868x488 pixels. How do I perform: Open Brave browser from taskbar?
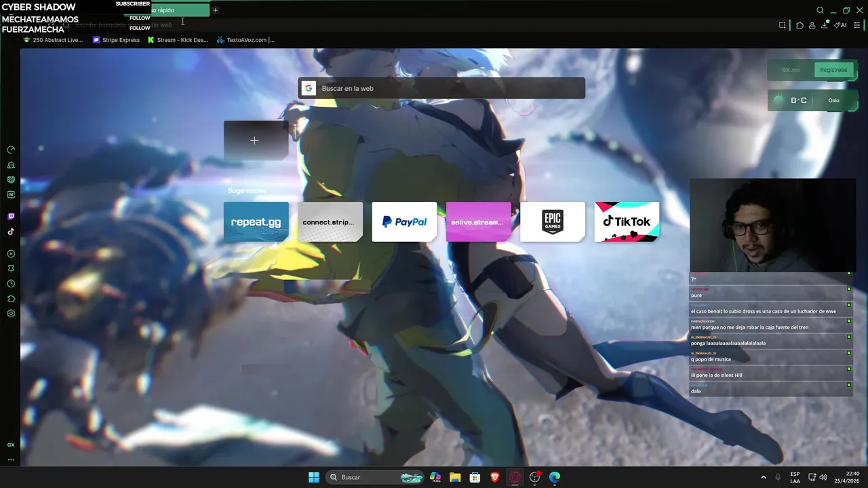pos(495,477)
